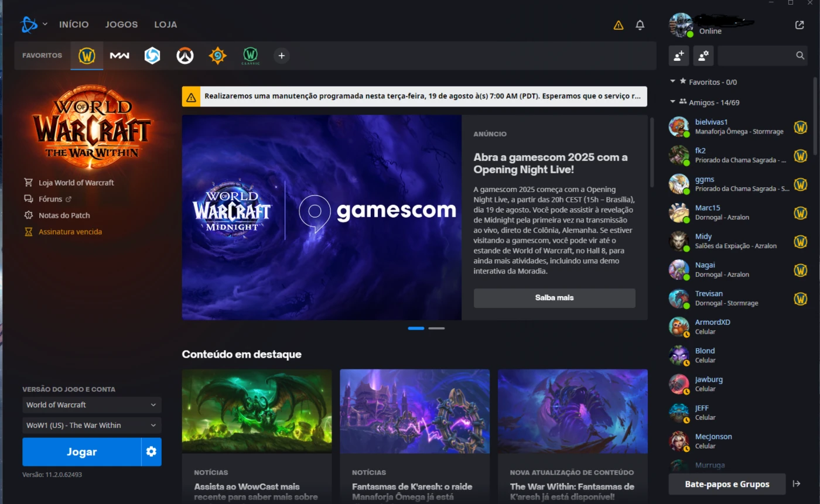Screen dimensions: 820x504
Task: Select WoW Classic favorite icon
Action: click(250, 56)
